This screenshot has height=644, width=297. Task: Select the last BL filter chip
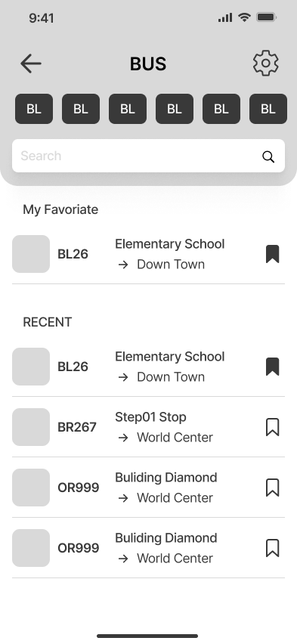point(268,109)
